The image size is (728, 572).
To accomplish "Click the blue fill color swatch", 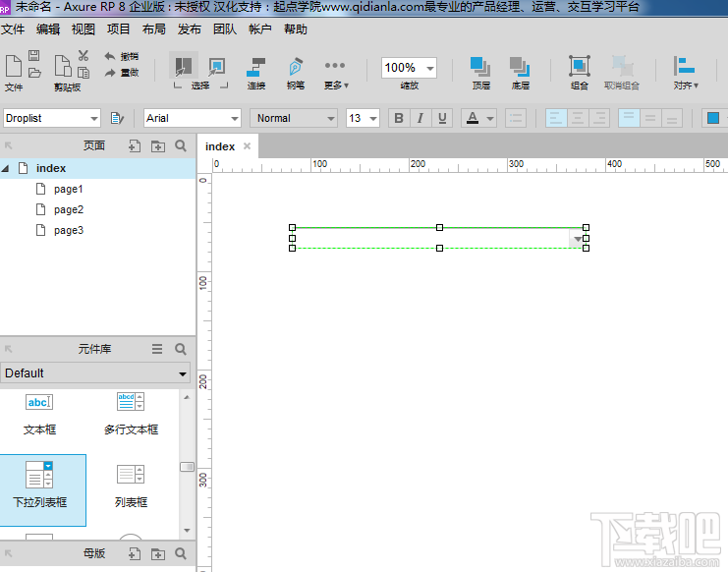I will [x=713, y=118].
